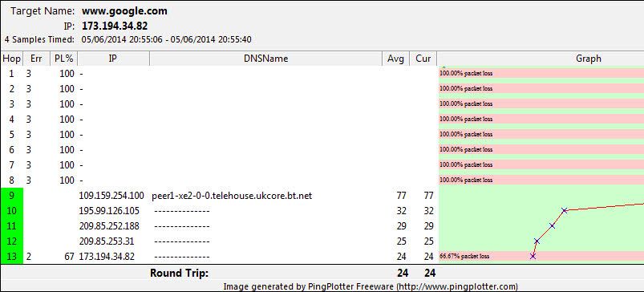Click average value 32 for hop 10
Viewport: 644px width, 292px height.
tap(401, 211)
